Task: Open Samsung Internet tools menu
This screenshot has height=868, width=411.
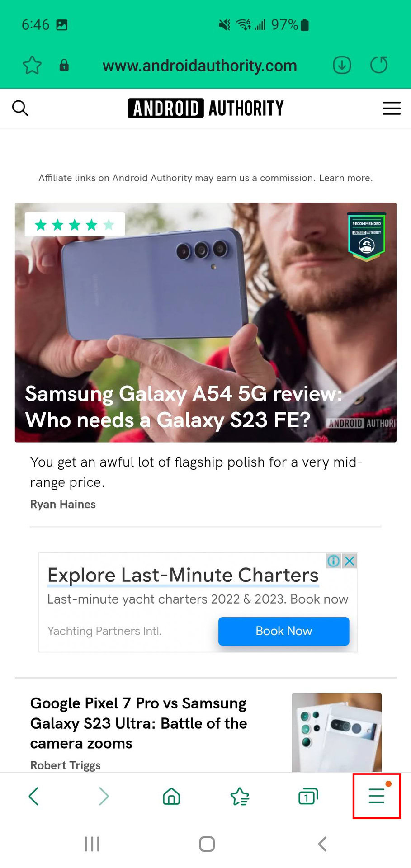Action: pos(377,796)
